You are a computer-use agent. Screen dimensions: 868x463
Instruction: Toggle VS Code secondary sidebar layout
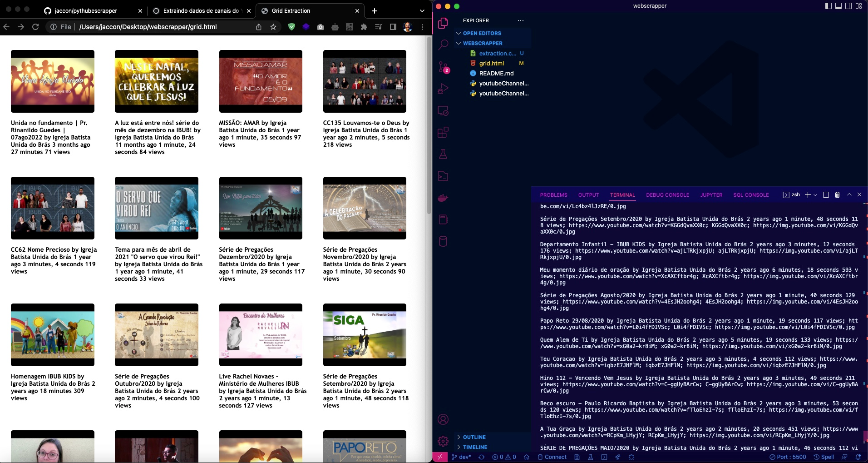[x=848, y=6]
